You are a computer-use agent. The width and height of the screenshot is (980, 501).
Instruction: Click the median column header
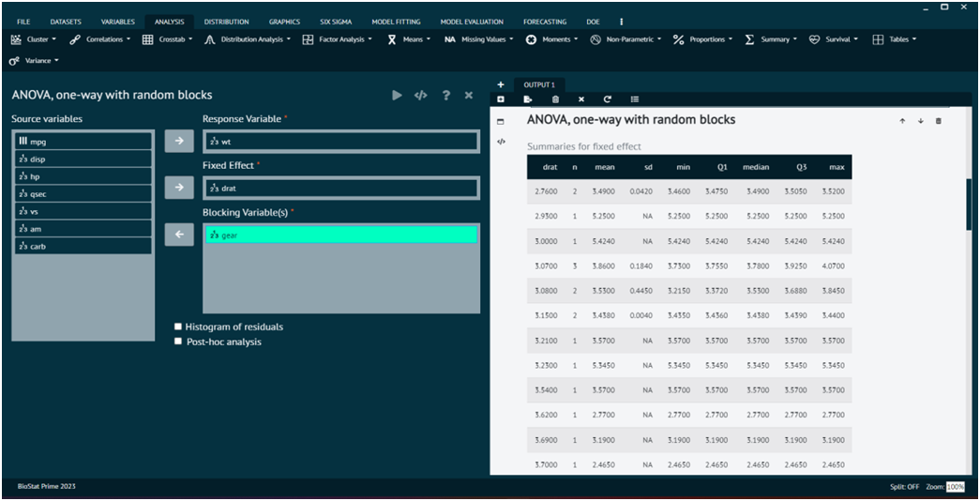pos(756,167)
